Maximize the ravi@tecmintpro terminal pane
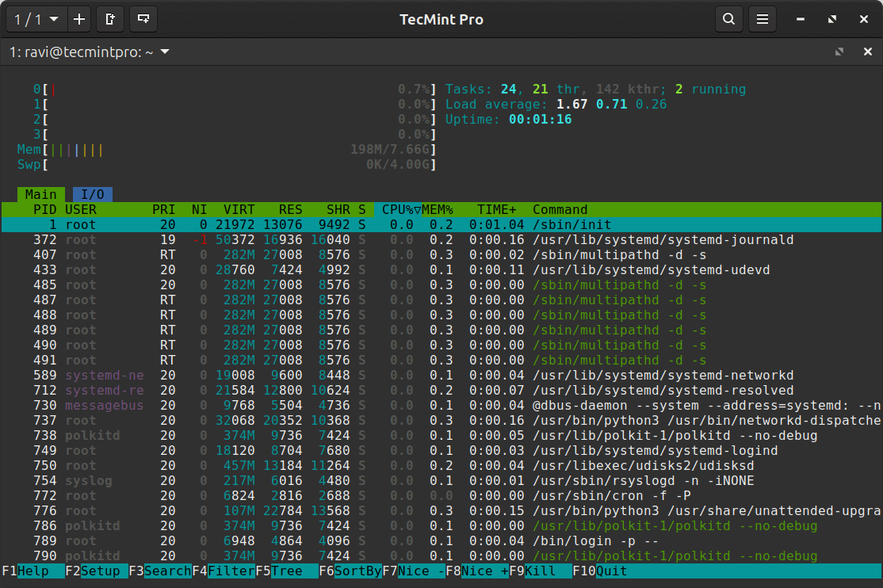 click(839, 52)
